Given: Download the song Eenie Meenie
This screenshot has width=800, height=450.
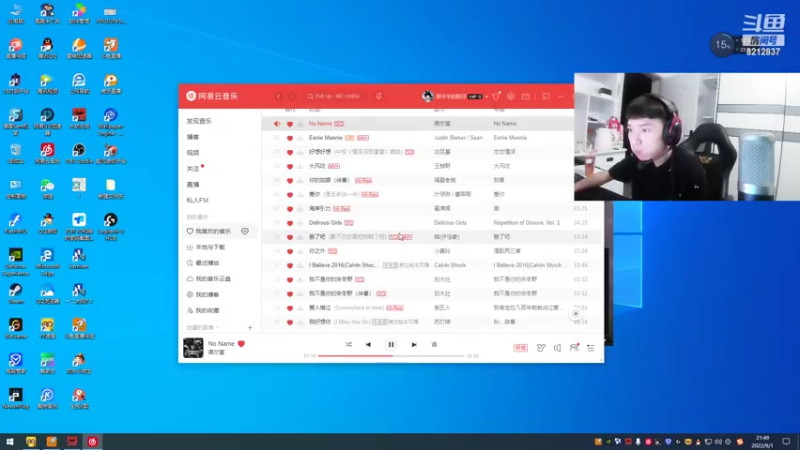Looking at the screenshot, I should (x=300, y=138).
